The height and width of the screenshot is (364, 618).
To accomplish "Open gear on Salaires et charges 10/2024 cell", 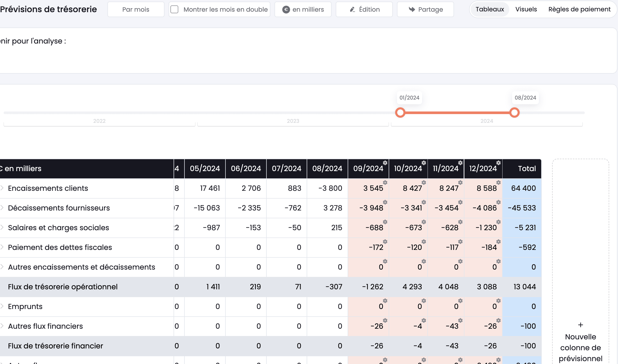I will 424,222.
